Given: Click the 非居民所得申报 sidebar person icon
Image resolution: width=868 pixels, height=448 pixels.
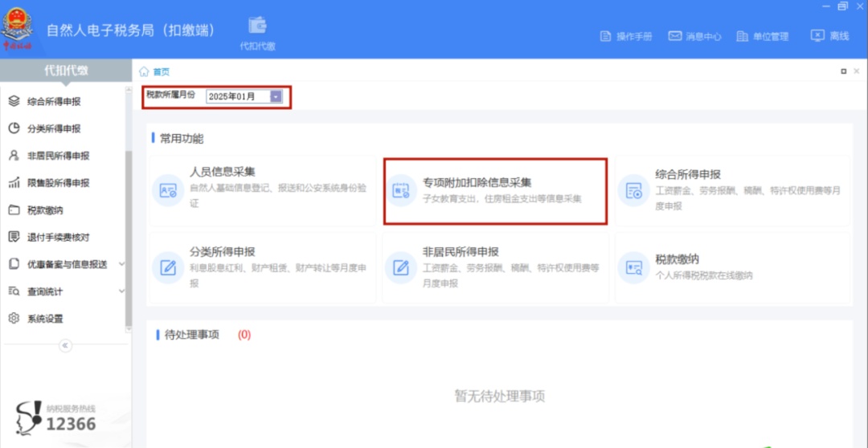Looking at the screenshot, I should pos(14,156).
